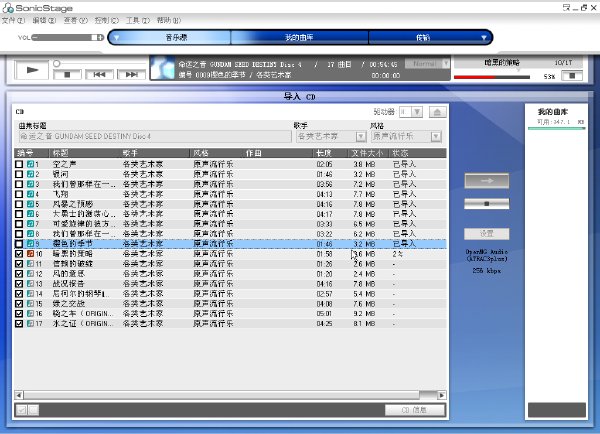
Task: Expand the right arrow on the transfer tab
Action: click(484, 38)
